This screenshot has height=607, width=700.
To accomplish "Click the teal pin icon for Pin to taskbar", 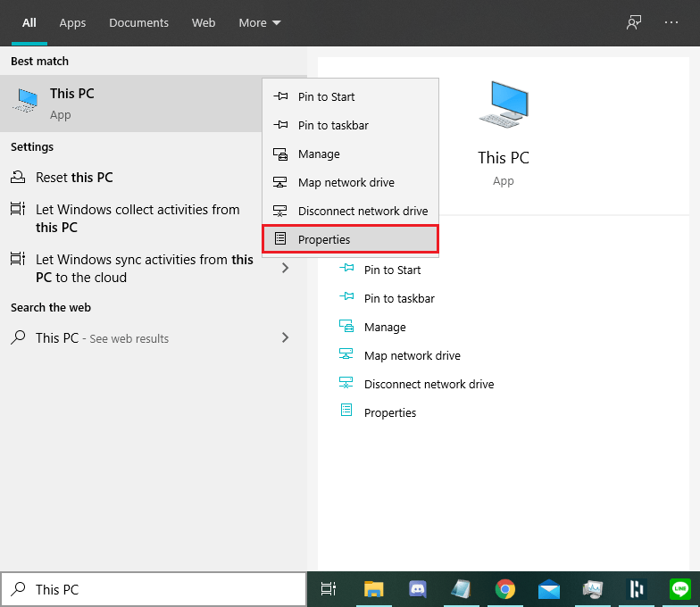I will coord(346,296).
